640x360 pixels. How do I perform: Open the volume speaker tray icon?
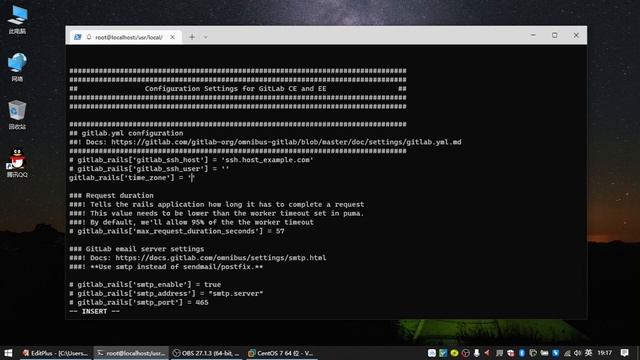click(577, 353)
